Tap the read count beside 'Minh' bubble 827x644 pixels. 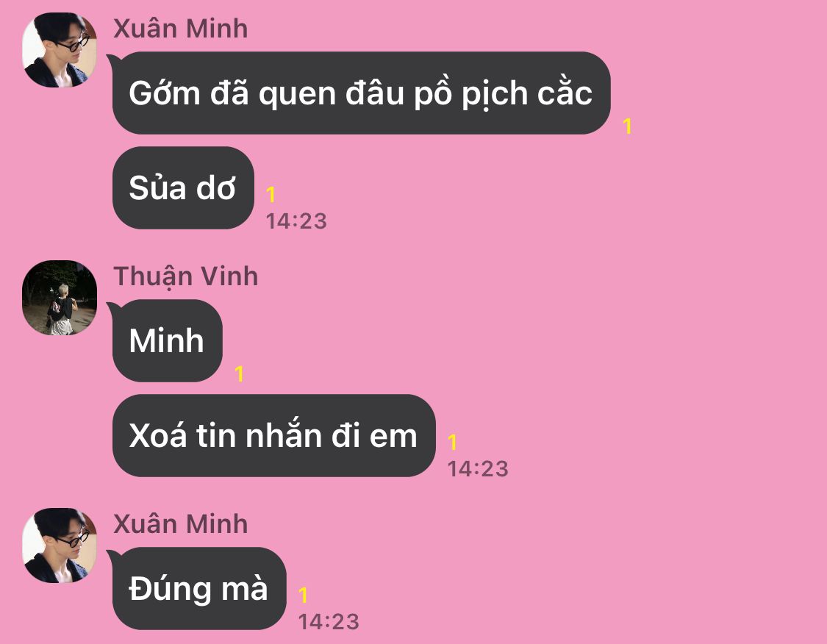tap(239, 374)
